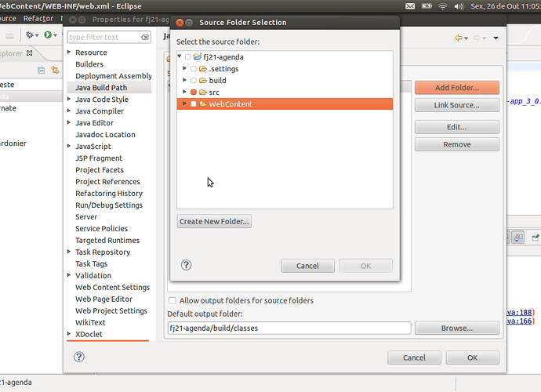
Task: Click the Remove button
Action: pyautogui.click(x=457, y=144)
